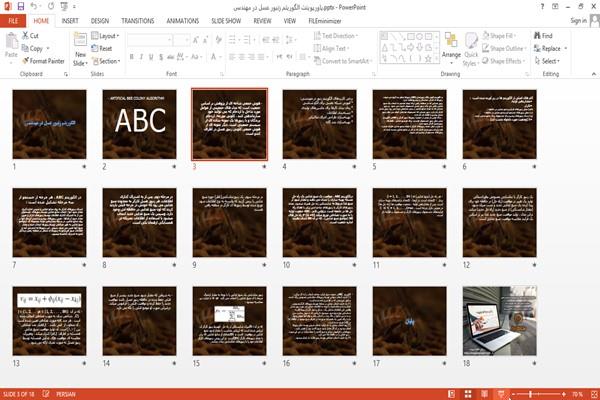Click the Replace button
Screen dimensions: 600x400
(x=547, y=48)
